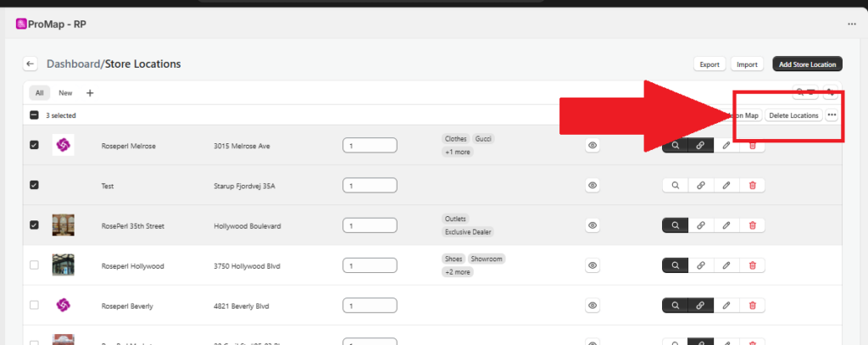This screenshot has height=345, width=868.
Task: Click the back arrow next to Dashboard
Action: [31, 64]
